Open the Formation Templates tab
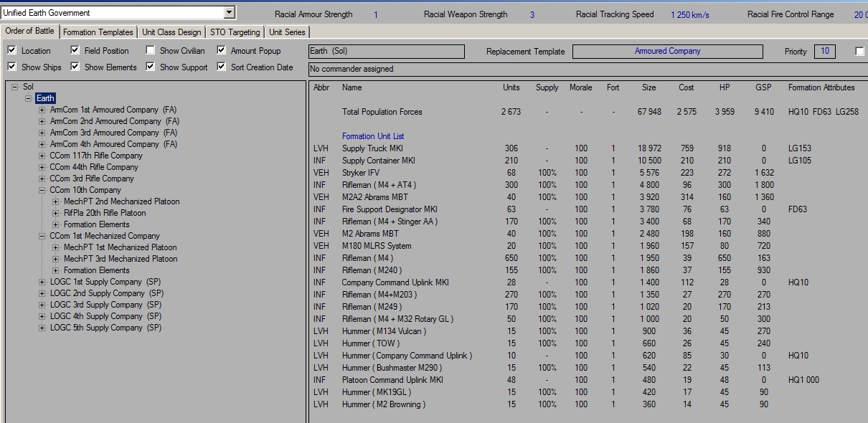868x423 pixels. click(98, 32)
